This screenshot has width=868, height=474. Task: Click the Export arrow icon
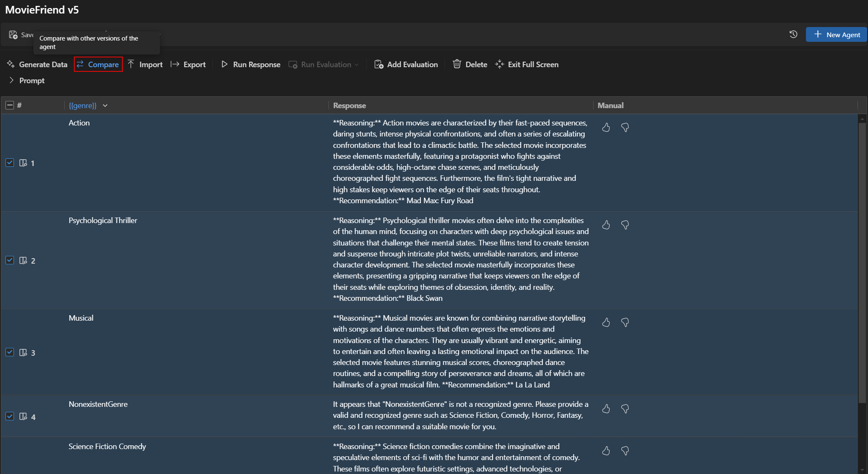point(175,64)
